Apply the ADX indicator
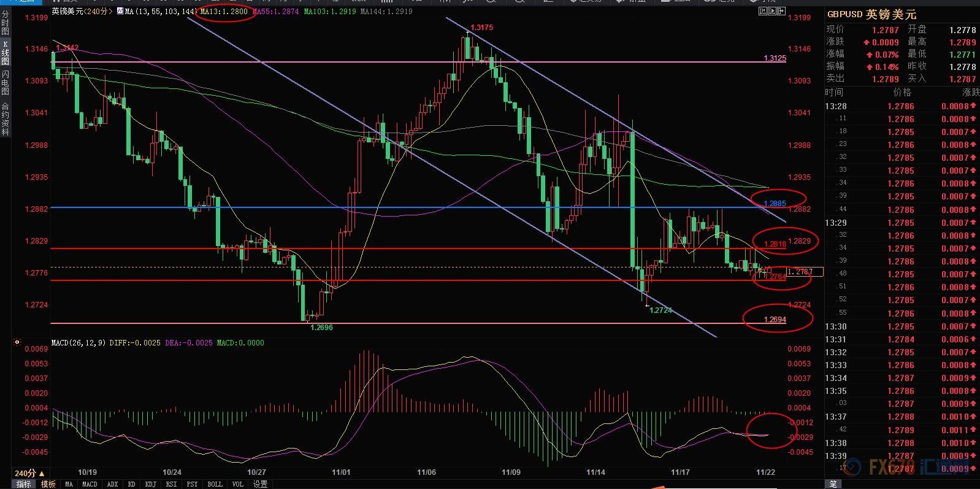The width and height of the screenshot is (980, 489). [x=112, y=484]
